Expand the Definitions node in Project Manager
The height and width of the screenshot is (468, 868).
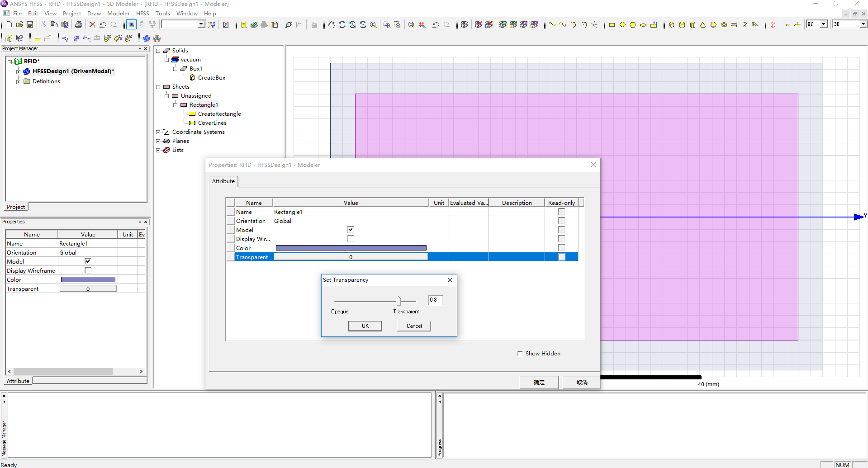coord(18,82)
